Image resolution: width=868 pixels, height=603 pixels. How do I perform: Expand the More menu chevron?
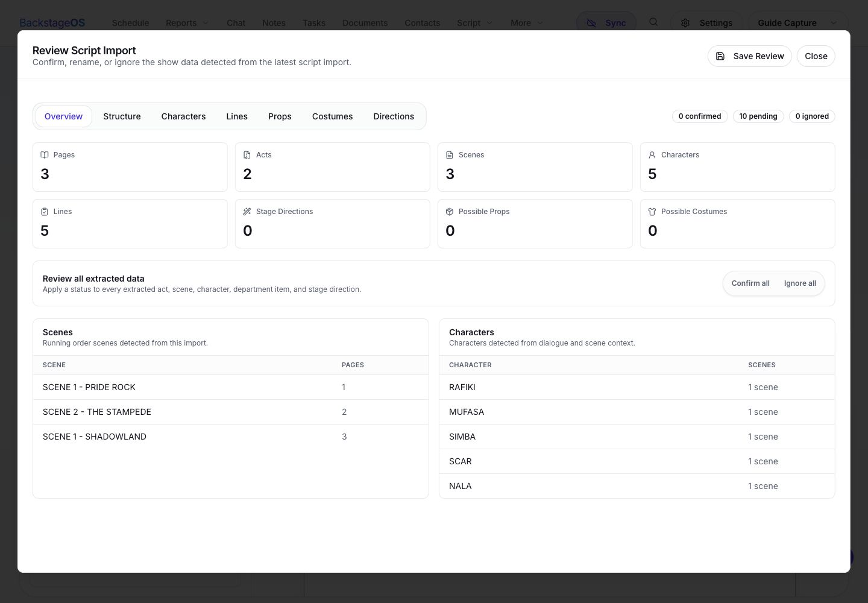[540, 23]
